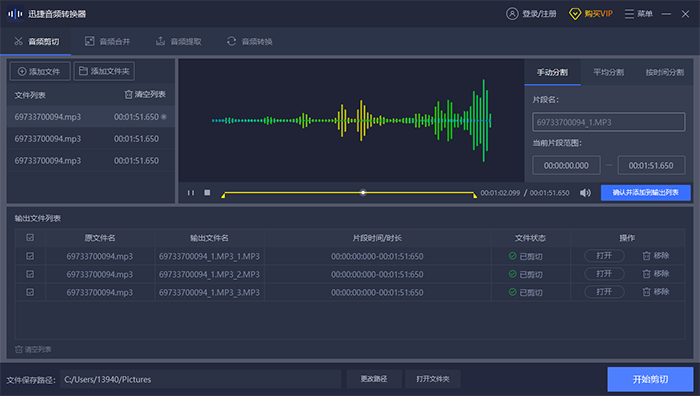Click the 片段时间/时长 column header
The height and width of the screenshot is (396, 700).
(377, 238)
